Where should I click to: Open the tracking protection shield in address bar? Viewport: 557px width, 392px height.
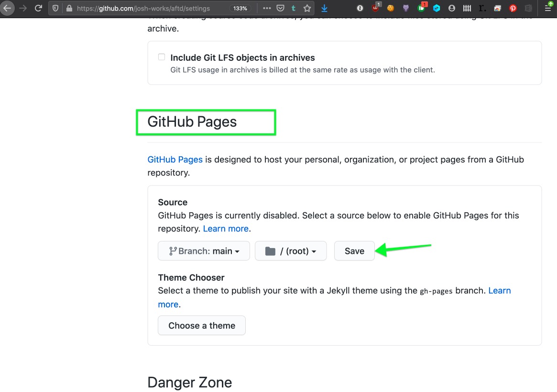tap(55, 8)
